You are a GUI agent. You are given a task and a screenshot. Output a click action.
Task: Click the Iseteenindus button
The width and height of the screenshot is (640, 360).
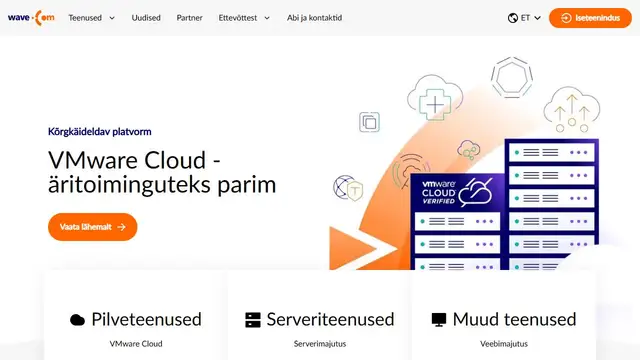click(590, 18)
